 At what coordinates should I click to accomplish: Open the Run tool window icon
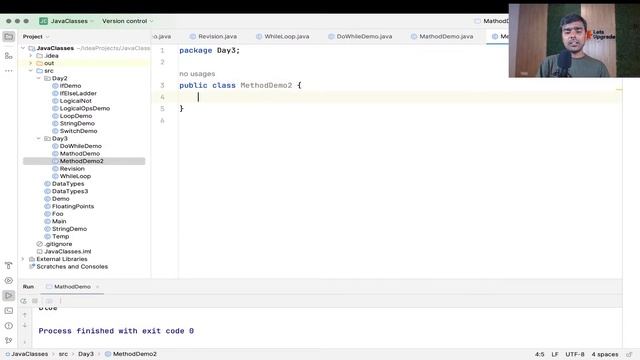(9, 296)
